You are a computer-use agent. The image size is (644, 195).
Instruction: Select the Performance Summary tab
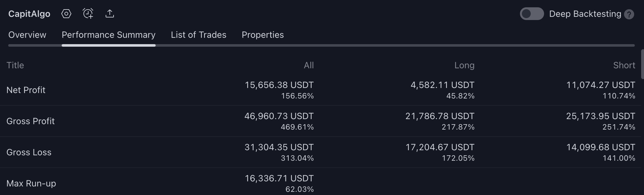click(x=108, y=35)
